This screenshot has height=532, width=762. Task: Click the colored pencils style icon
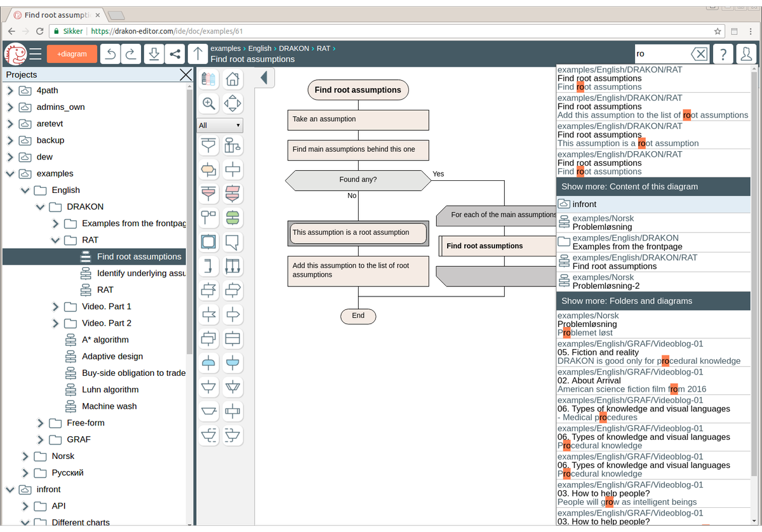(x=208, y=79)
